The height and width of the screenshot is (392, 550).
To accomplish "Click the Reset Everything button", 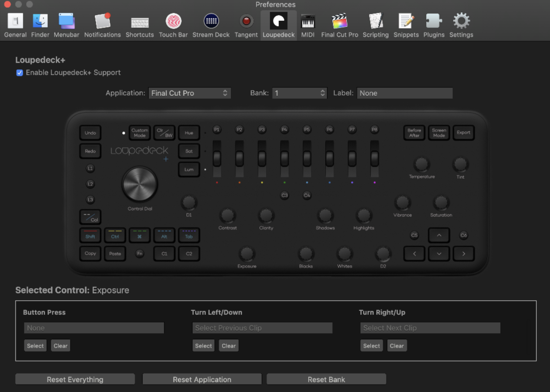I will (75, 379).
